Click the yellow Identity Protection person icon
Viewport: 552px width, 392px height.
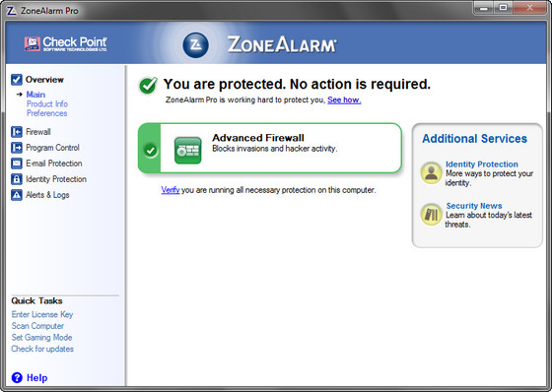[432, 173]
